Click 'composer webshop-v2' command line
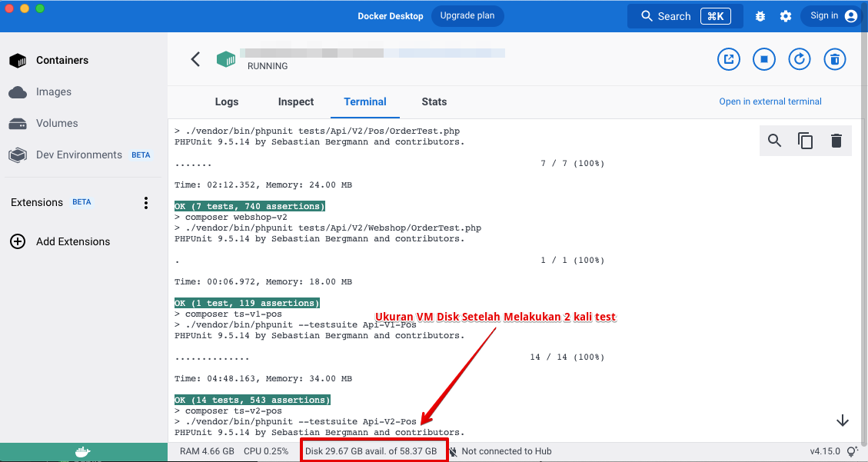Image resolution: width=868 pixels, height=462 pixels. [231, 217]
